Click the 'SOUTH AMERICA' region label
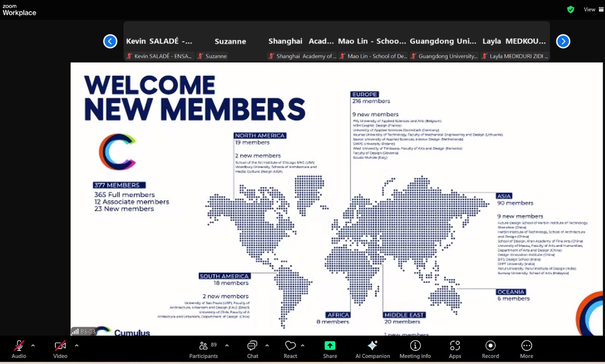The width and height of the screenshot is (605, 364). [x=224, y=276]
